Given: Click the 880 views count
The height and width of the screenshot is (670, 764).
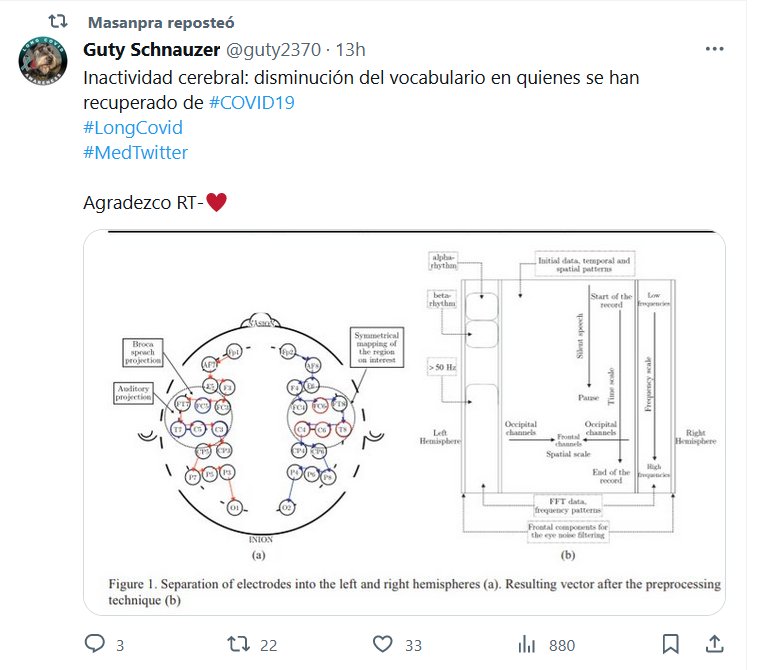Looking at the screenshot, I should pos(562,645).
